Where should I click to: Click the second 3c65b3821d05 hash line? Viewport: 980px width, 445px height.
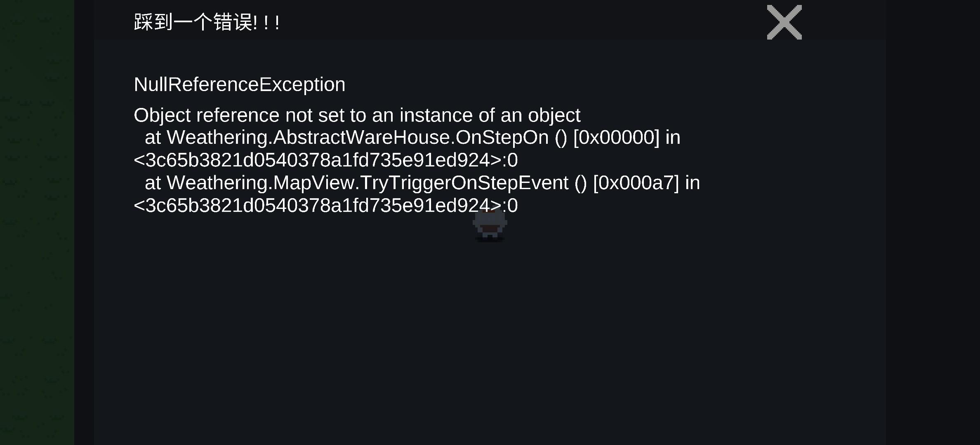point(325,205)
